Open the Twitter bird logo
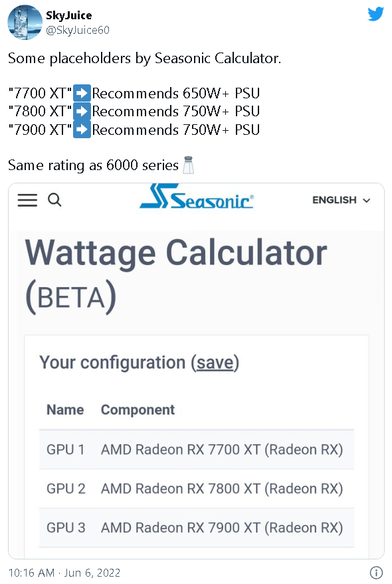The width and height of the screenshot is (392, 584). (375, 14)
